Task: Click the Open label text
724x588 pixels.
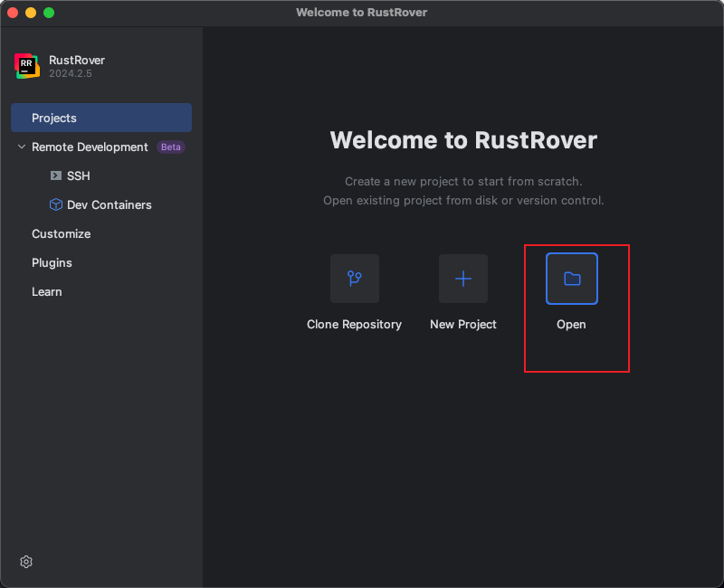Action: (571, 325)
